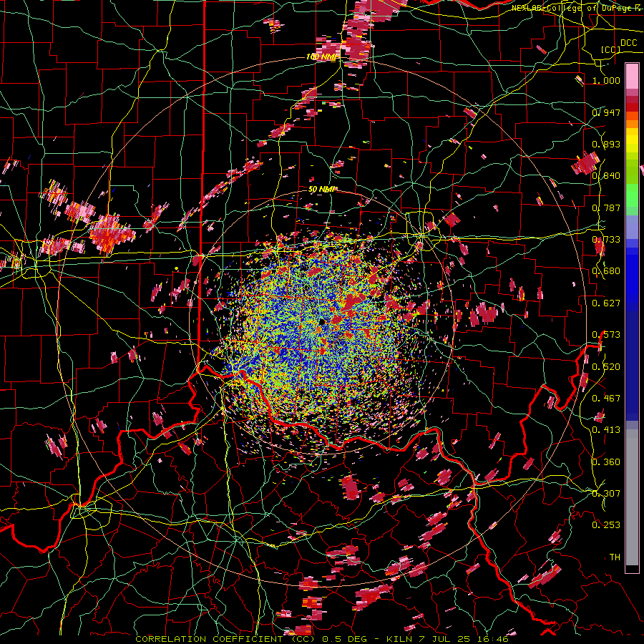Click the Correlation Coefficient caption at the bottom
The image size is (644, 644).
click(321, 639)
